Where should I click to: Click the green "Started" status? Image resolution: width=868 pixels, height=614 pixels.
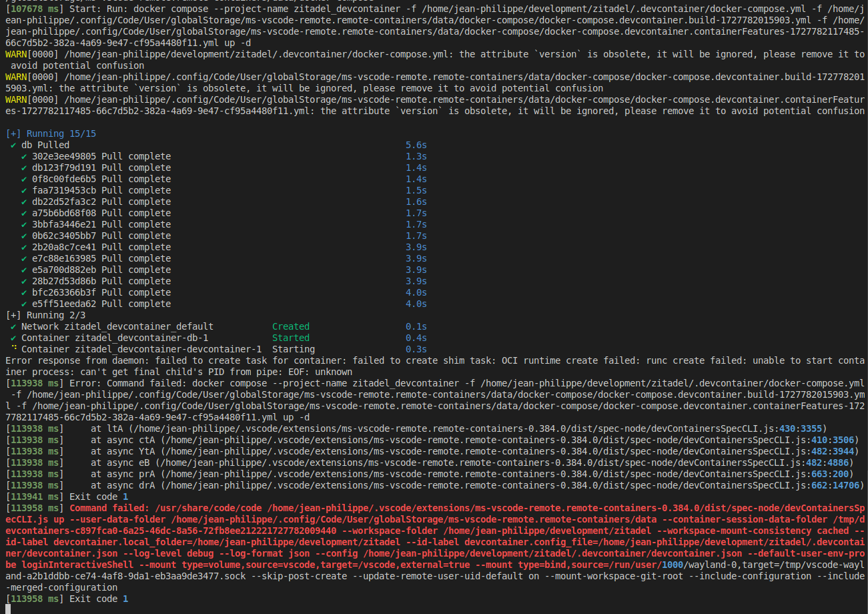pyautogui.click(x=291, y=338)
